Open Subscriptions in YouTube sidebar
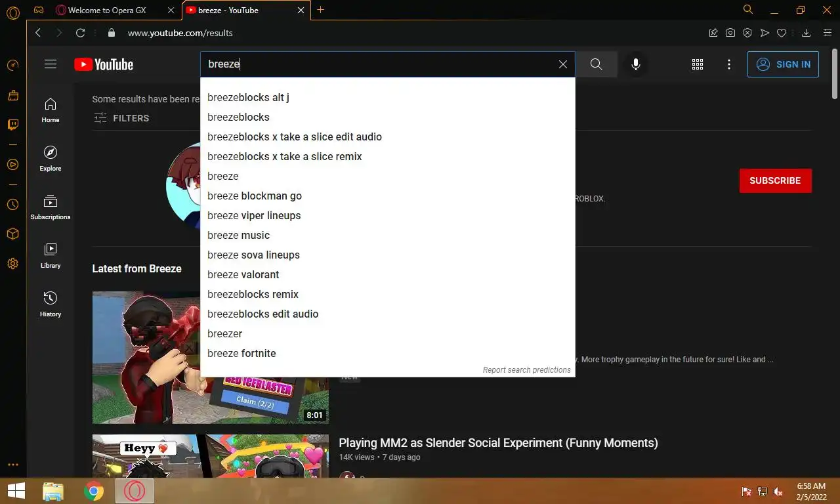840x504 pixels. click(51, 207)
